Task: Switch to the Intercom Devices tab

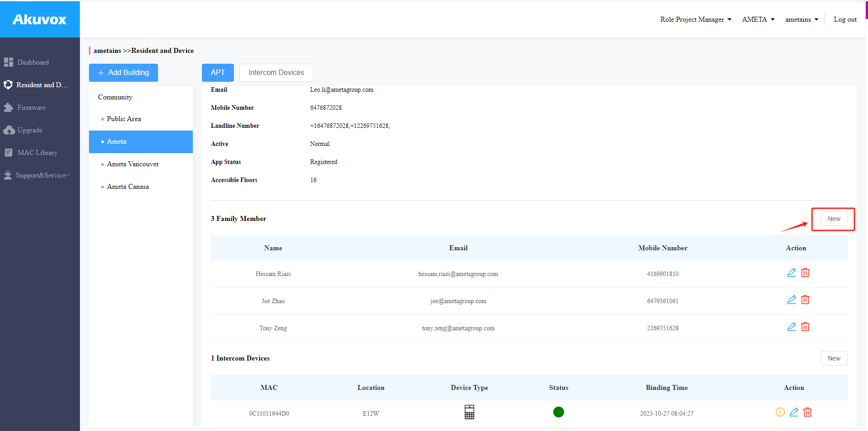Action: (276, 73)
